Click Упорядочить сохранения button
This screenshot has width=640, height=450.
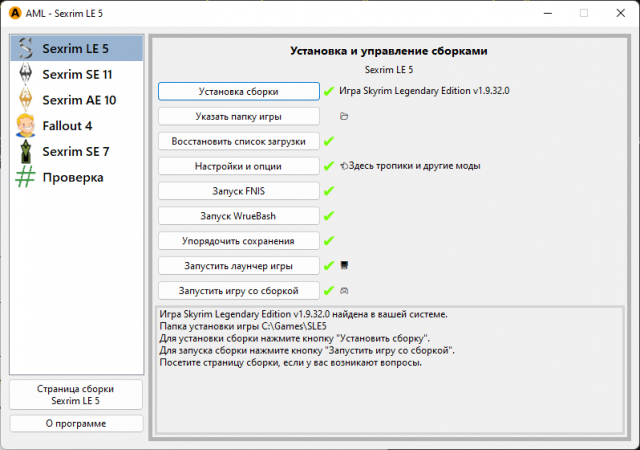point(238,240)
